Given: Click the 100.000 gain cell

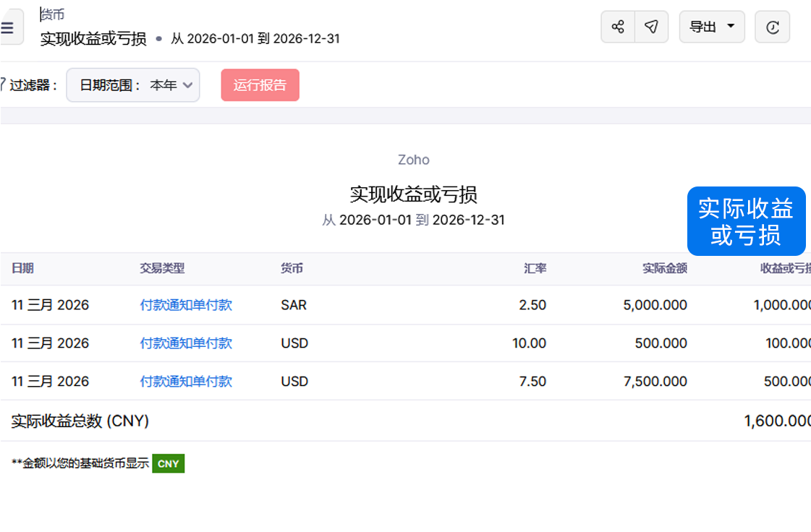Looking at the screenshot, I should coord(789,343).
